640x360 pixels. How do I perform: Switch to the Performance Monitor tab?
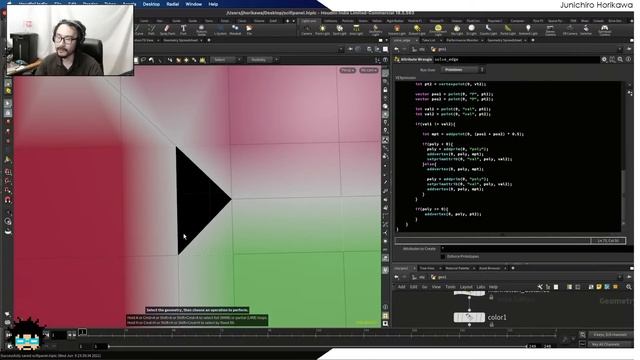[x=462, y=40]
